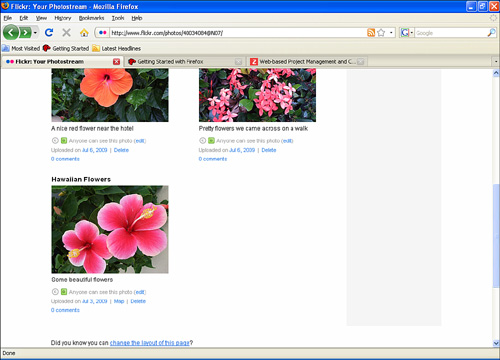View 0 comments on the pretty flowers photo
This screenshot has width=500, height=360.
click(213, 159)
